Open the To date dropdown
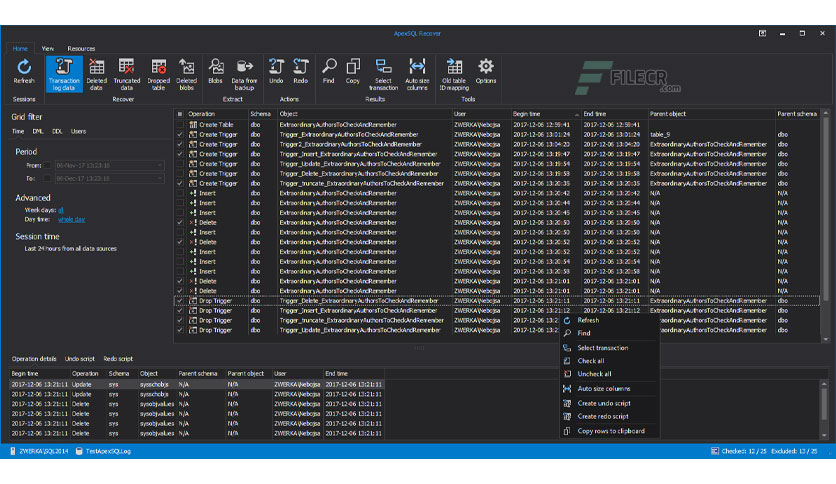Screen dimensions: 836x484 click(x=160, y=178)
